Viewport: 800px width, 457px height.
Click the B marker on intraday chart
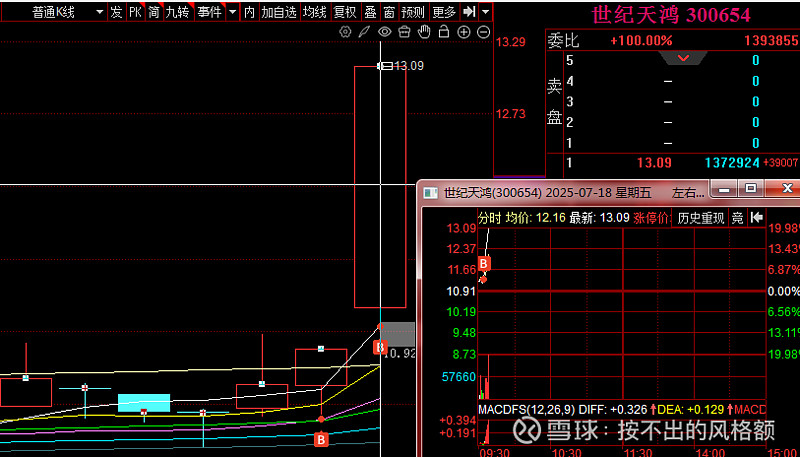[x=484, y=264]
